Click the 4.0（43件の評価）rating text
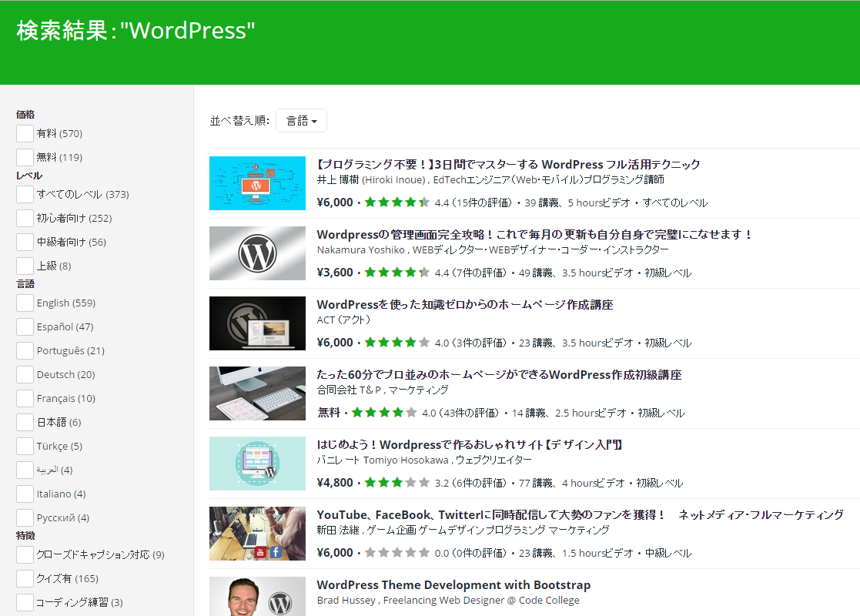Viewport: 860px width, 616px height. click(x=460, y=413)
